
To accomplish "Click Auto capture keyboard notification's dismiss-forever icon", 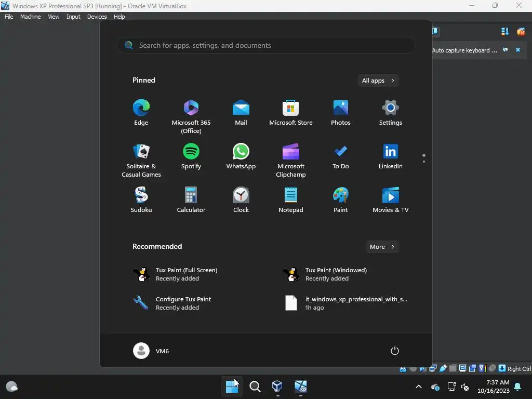I will [505, 50].
